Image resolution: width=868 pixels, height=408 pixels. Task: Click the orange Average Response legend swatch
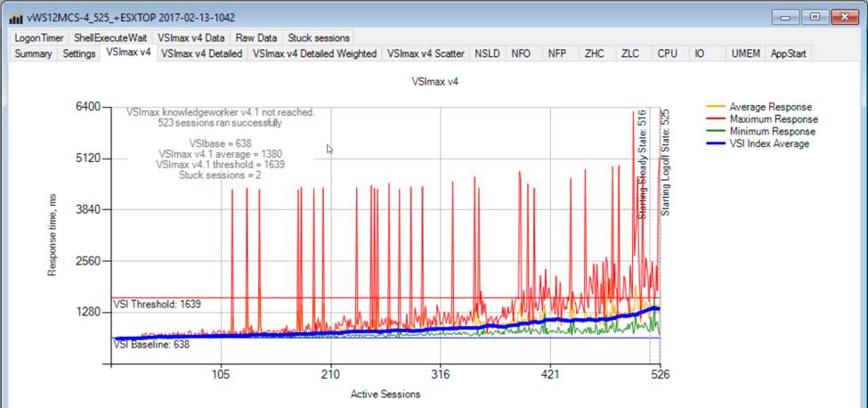(715, 107)
